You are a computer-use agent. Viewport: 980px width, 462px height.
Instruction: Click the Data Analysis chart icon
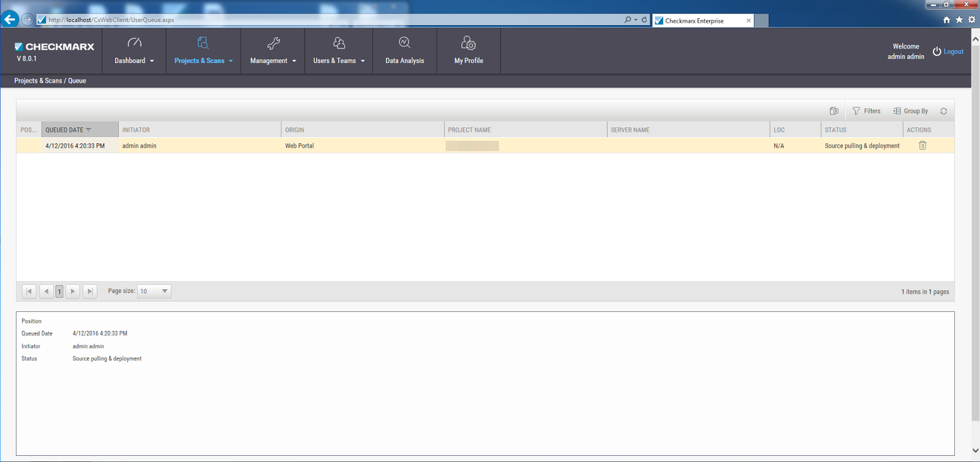click(404, 42)
